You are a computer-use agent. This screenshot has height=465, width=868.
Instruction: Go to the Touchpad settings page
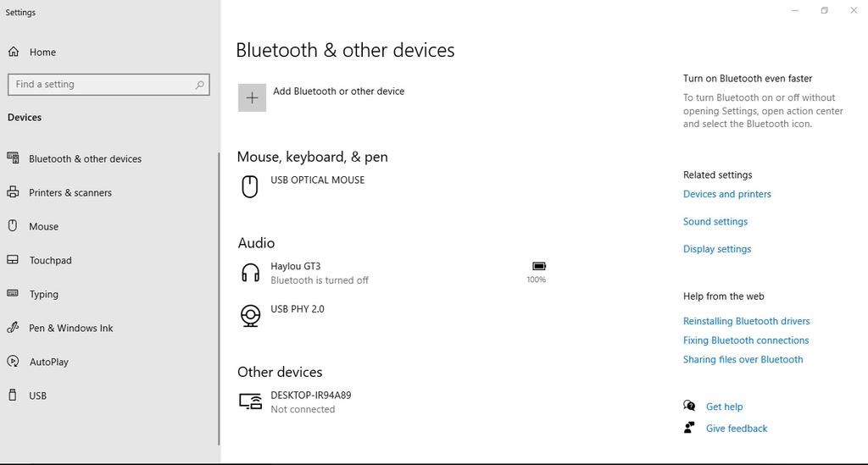pos(50,261)
